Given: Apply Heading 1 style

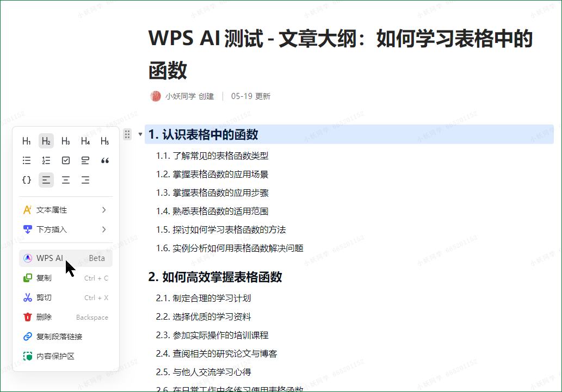Looking at the screenshot, I should 27,141.
